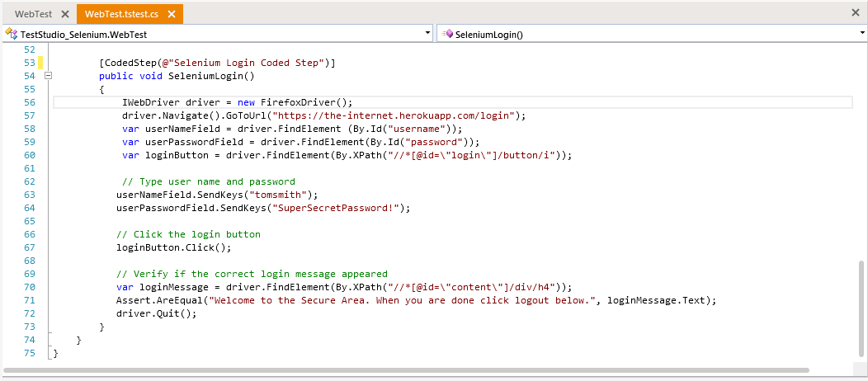
Task: Place cursor on 'new FirefoxDriver()' line
Action: tap(238, 102)
